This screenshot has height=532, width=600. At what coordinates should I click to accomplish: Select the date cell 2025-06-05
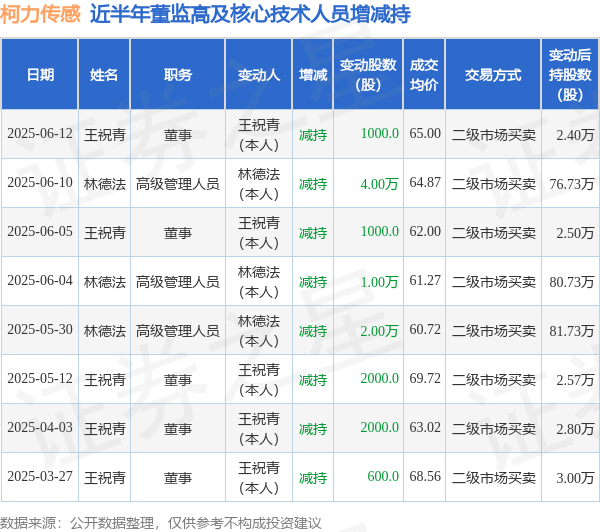tap(40, 232)
